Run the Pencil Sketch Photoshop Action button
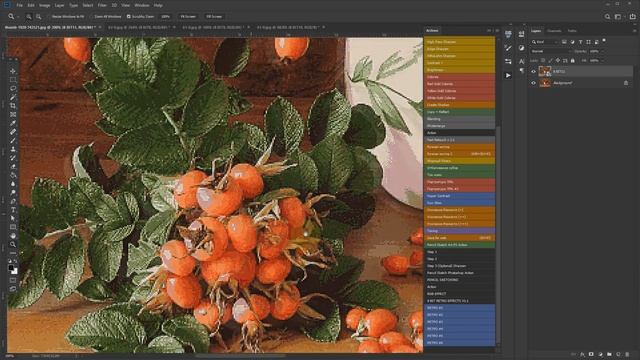 coord(460,273)
